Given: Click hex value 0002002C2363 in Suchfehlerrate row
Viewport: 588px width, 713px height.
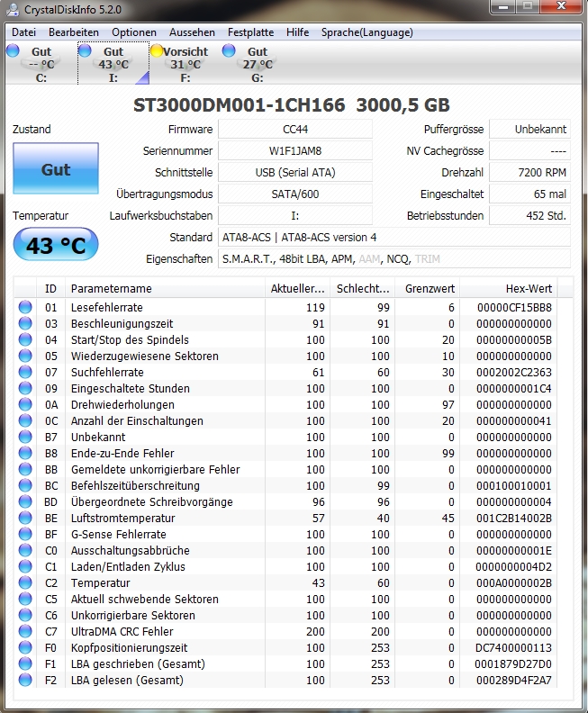Looking at the screenshot, I should coord(514,373).
